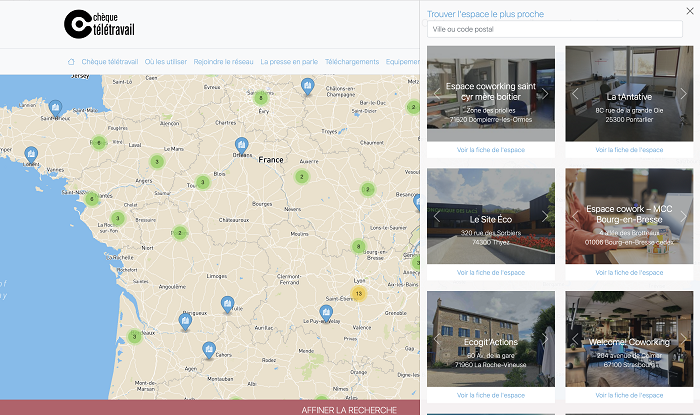This screenshot has width=700, height=415.
Task: Show previous photo on Ecogit'Actions card
Action: (437, 340)
